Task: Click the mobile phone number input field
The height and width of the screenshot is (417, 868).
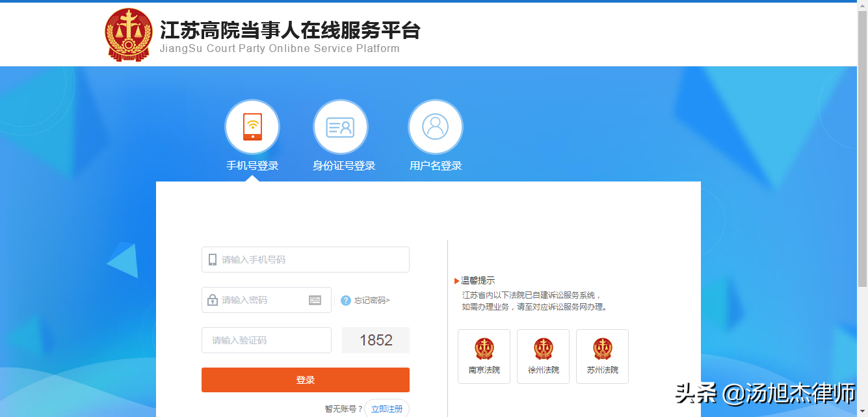Action: [306, 259]
